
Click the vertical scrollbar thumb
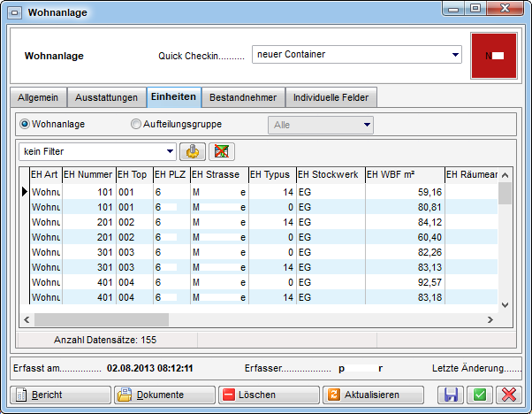(505, 193)
